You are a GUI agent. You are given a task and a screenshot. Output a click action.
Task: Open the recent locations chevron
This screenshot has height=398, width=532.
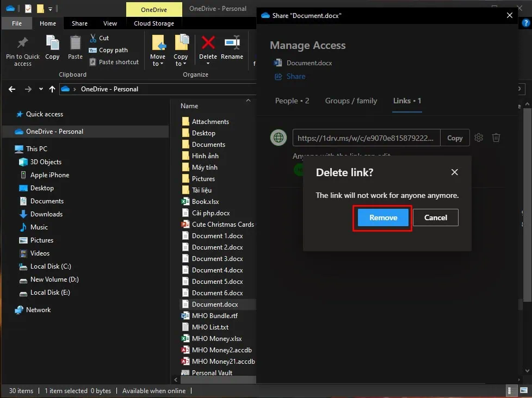40,89
